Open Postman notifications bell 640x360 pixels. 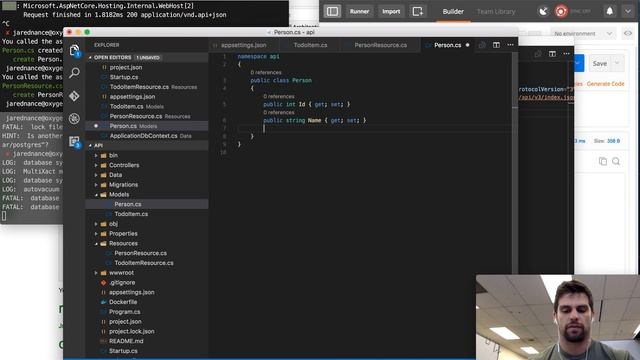(609, 11)
